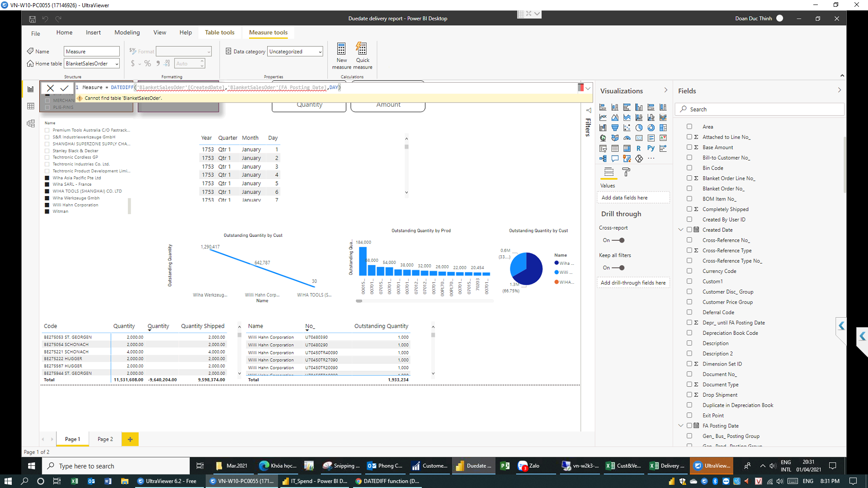Open the Home table dropdown

pos(117,64)
